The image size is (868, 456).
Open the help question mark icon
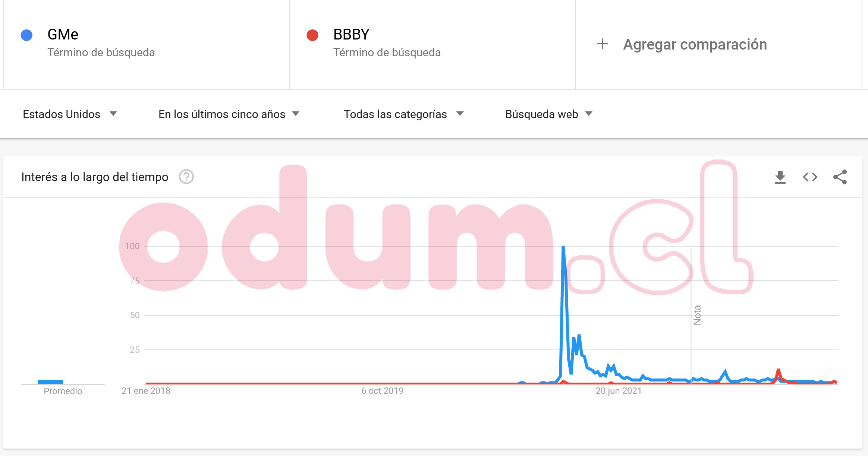pyautogui.click(x=186, y=177)
